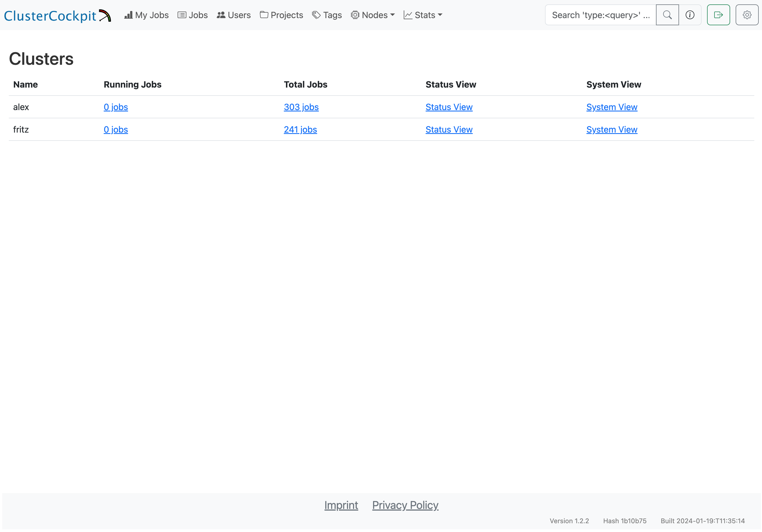The height and width of the screenshot is (532, 762).
Task: Navigate to the Projects page
Action: [x=282, y=15]
